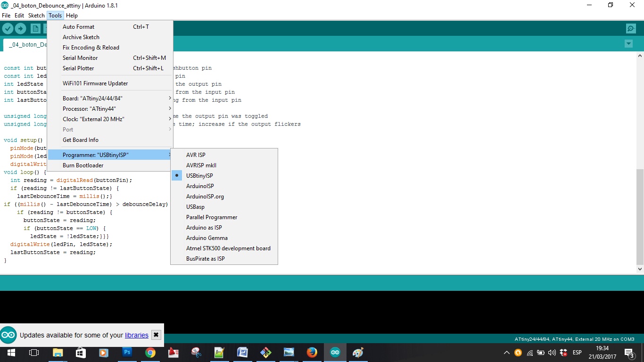Image resolution: width=644 pixels, height=362 pixels.
Task: Select Arduino Gemma programmer
Action: [x=224, y=238]
